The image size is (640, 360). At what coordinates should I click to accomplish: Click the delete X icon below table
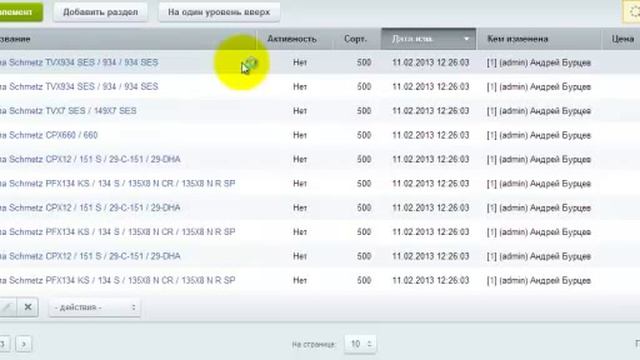pos(28,307)
